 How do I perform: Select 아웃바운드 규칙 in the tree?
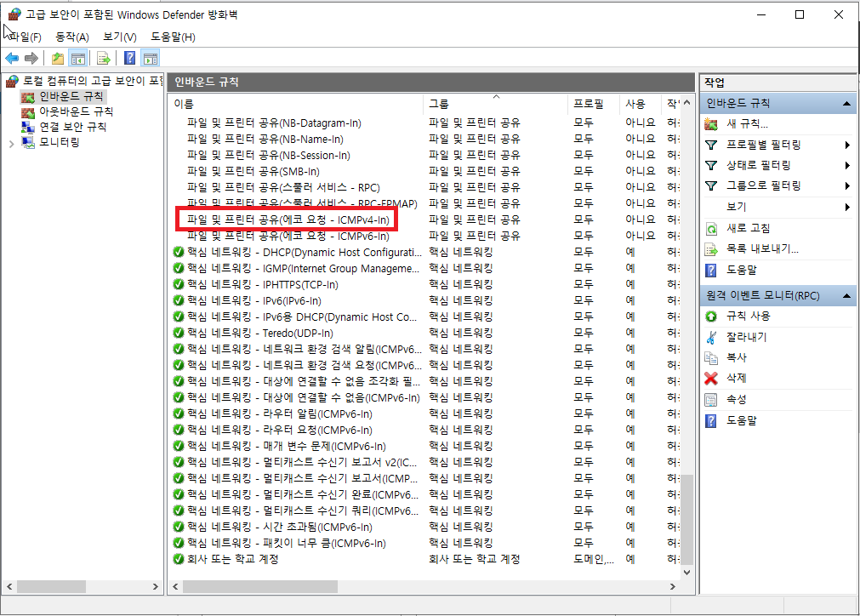pyautogui.click(x=76, y=112)
